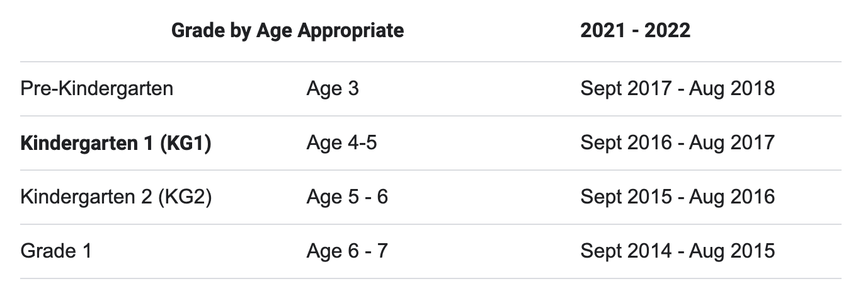This screenshot has width=868, height=286.
Task: Select 'Sept 2014 - Aug 2015' date range
Action: click(677, 251)
